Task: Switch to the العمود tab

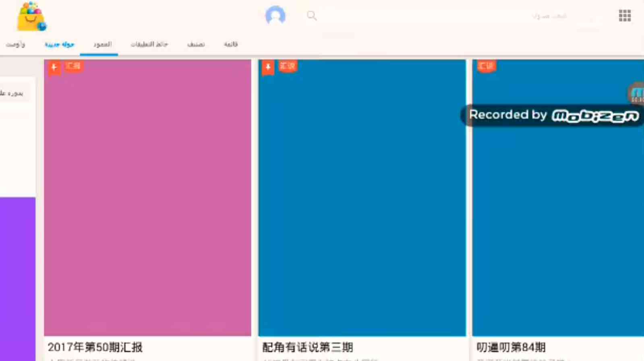Action: 102,44
